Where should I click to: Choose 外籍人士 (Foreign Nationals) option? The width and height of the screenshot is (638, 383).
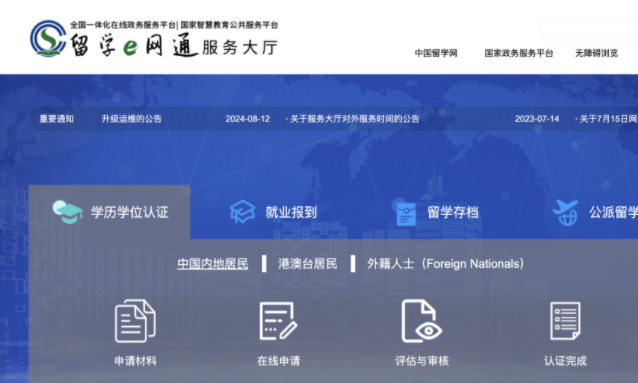(445, 264)
